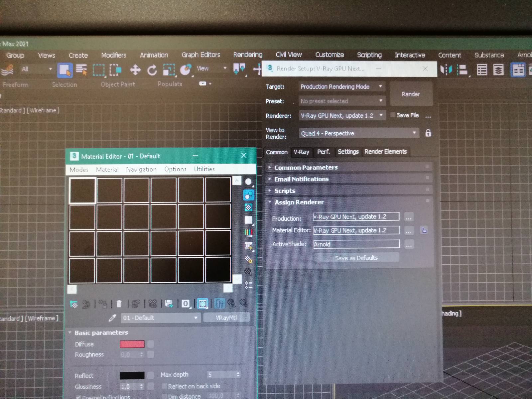Choose ActiveShade renderer with the ... button
The image size is (532, 399).
[409, 245]
